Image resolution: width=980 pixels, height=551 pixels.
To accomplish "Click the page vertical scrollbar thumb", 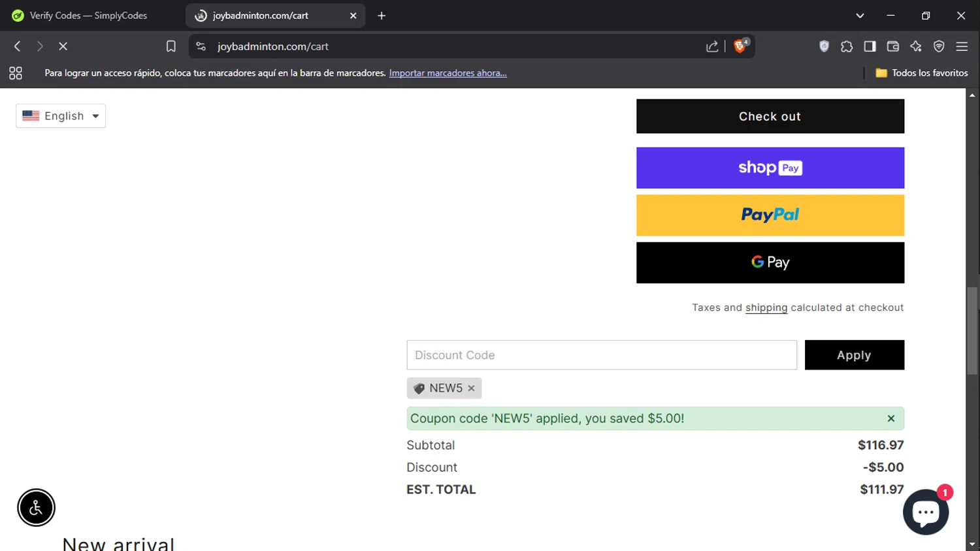I will (973, 330).
